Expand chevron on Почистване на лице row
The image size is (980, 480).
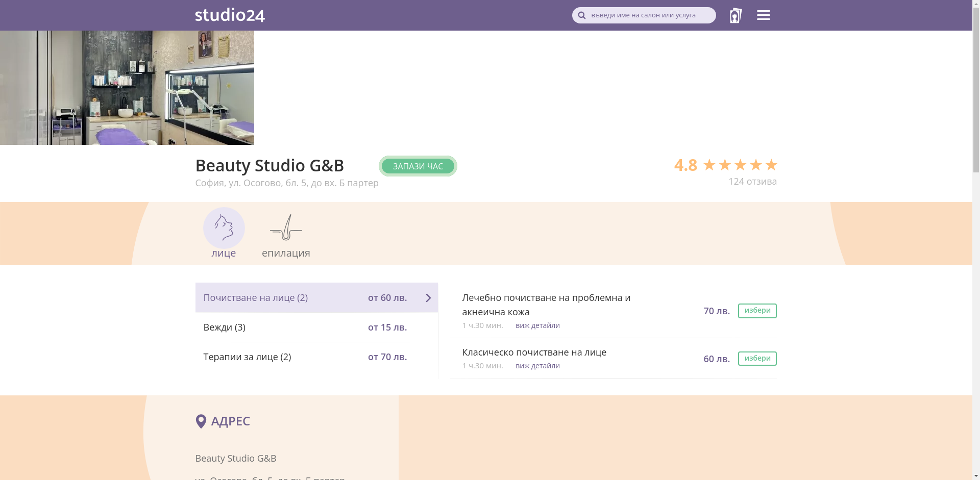click(x=428, y=298)
